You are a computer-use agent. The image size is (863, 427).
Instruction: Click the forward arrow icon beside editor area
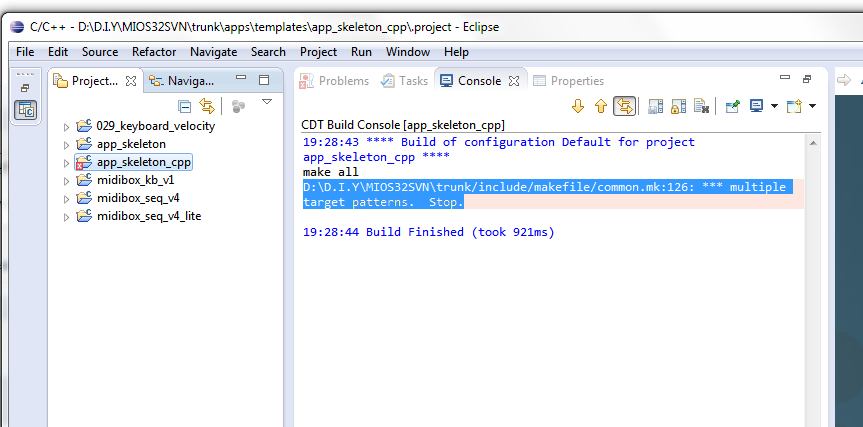844,80
